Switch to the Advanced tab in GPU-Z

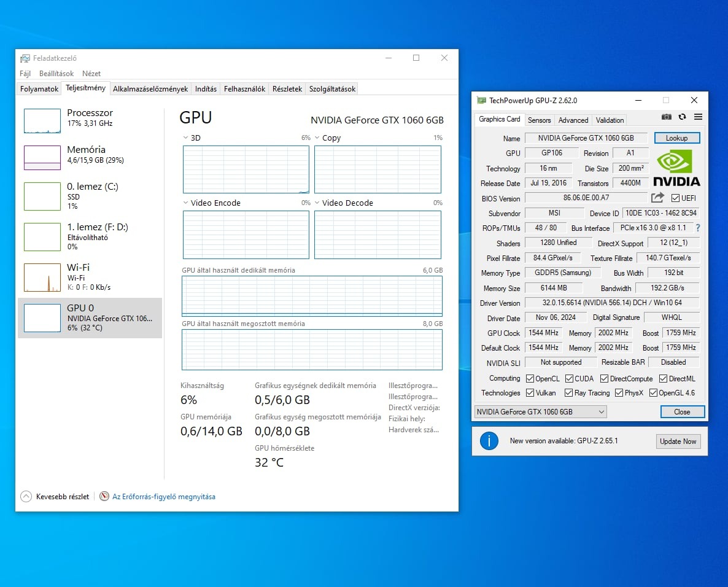click(x=573, y=120)
